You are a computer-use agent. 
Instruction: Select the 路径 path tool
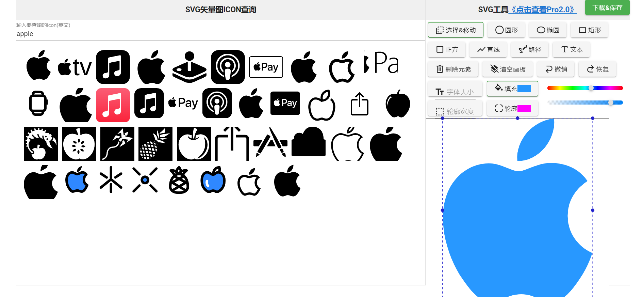[x=530, y=49]
